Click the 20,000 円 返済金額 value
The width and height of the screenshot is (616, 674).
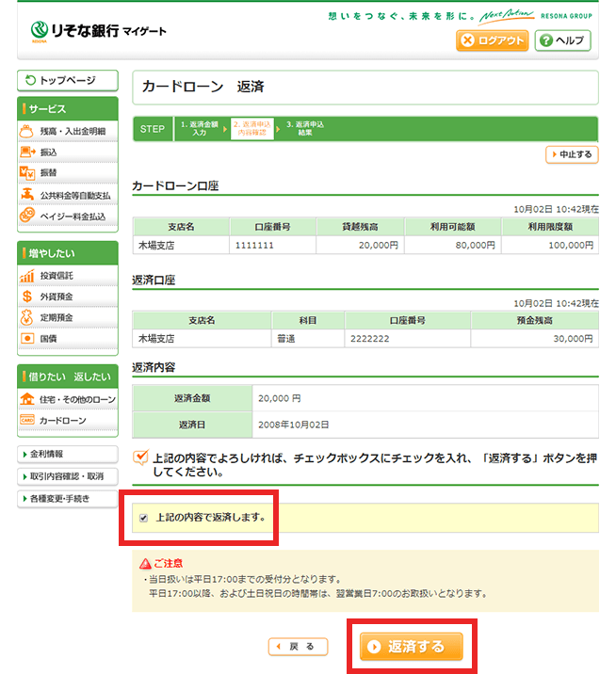pyautogui.click(x=279, y=398)
